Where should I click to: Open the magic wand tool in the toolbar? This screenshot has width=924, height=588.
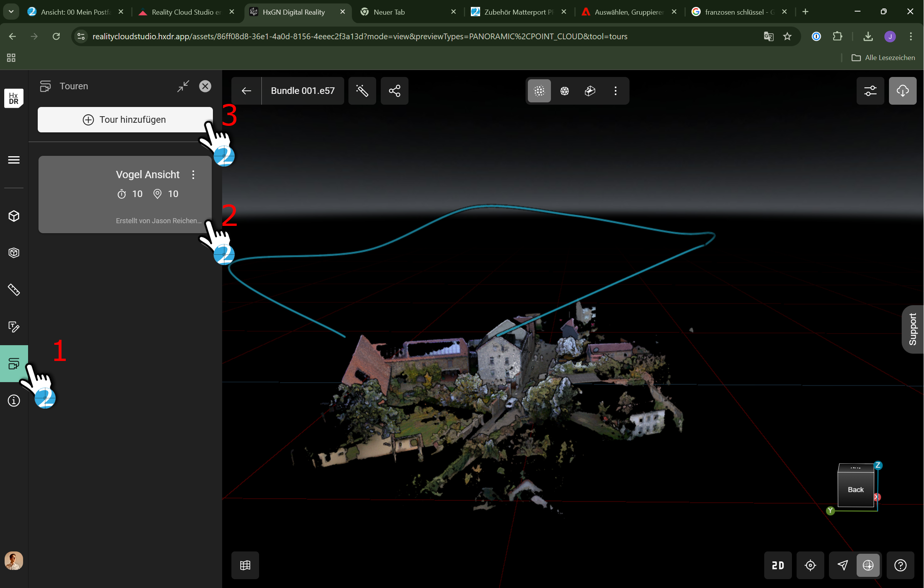click(362, 91)
